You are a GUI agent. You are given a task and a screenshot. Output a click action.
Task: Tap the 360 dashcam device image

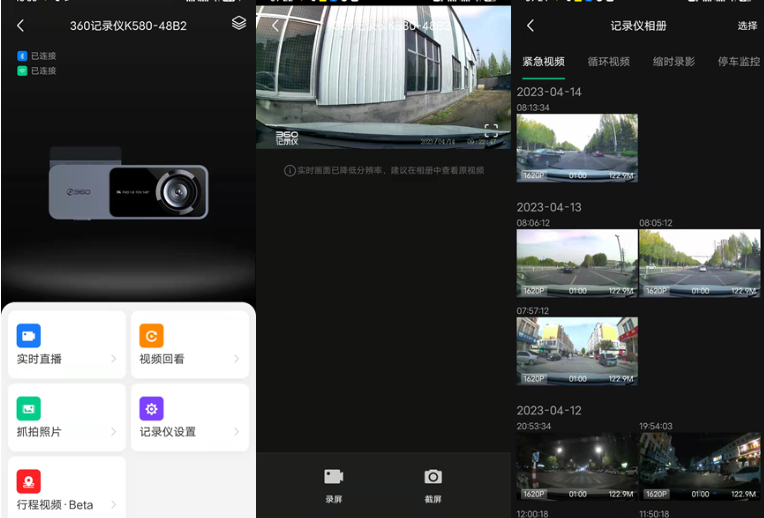click(129, 184)
